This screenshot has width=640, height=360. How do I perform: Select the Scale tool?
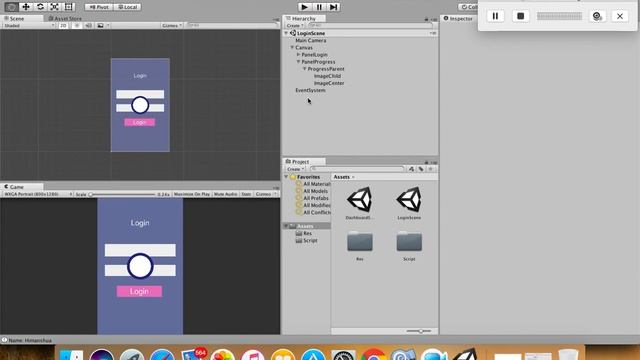click(x=54, y=7)
